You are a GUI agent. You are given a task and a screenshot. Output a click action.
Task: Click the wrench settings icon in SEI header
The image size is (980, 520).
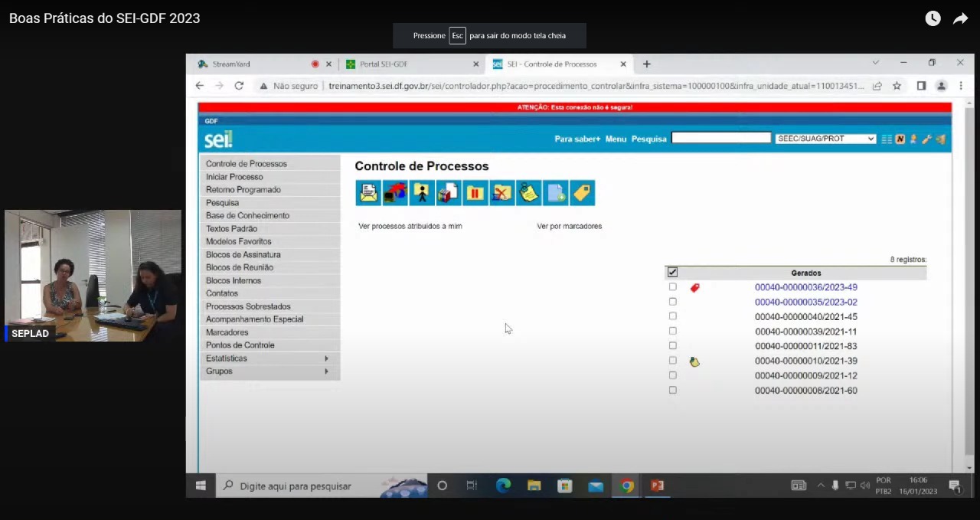926,139
